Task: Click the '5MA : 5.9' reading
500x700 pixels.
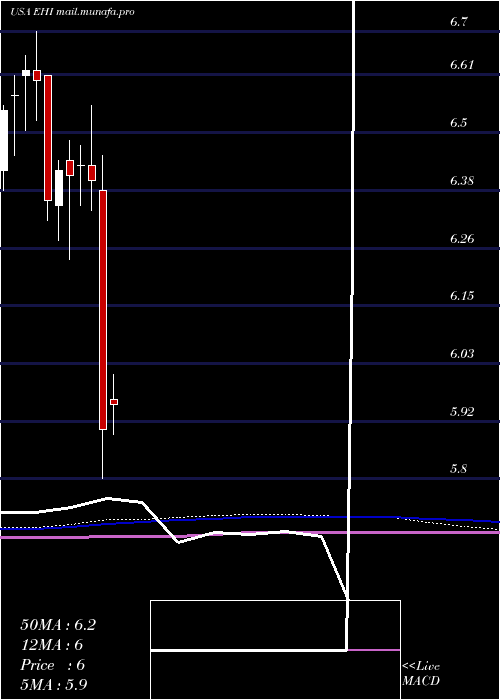Action: (56, 684)
